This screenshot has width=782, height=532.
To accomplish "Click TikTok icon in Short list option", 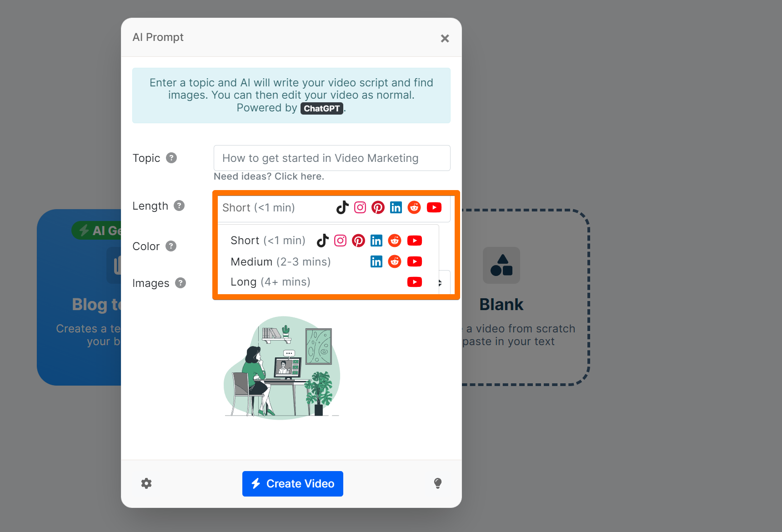I will pos(323,241).
